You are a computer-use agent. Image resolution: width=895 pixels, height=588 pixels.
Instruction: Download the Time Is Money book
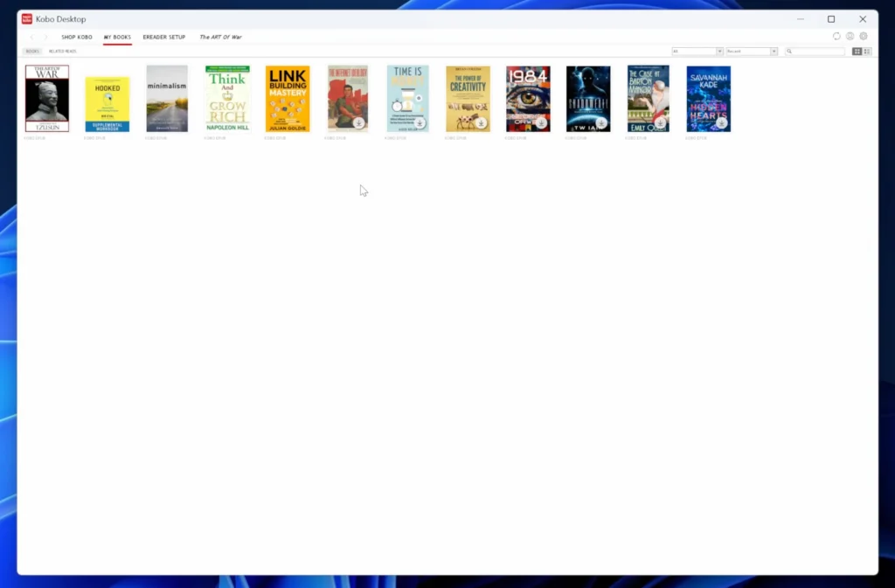(419, 122)
